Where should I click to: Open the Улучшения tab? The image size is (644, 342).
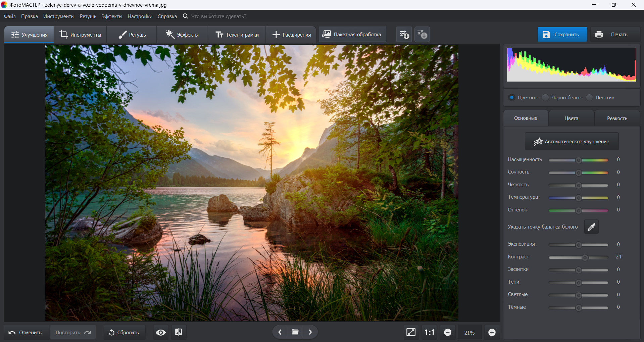pyautogui.click(x=29, y=35)
